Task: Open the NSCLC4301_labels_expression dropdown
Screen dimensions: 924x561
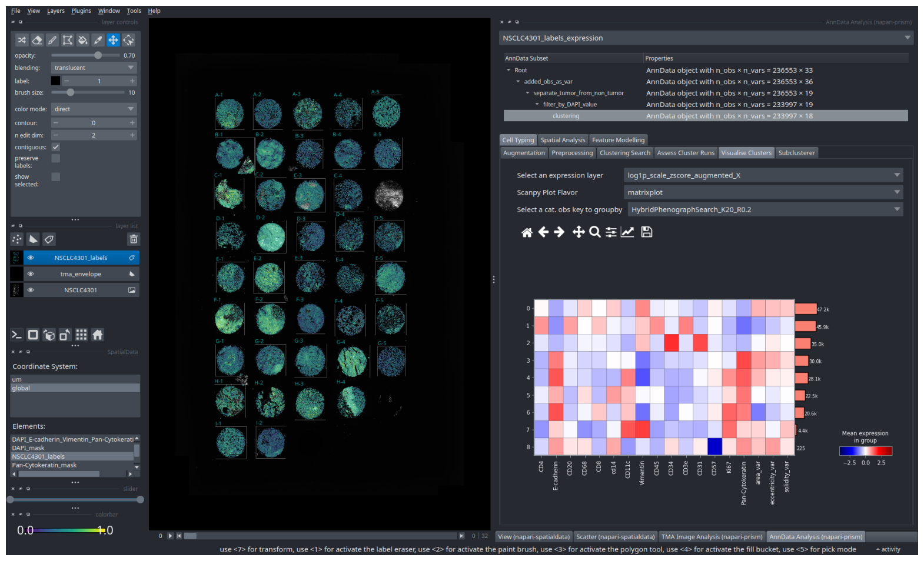Action: [706, 38]
